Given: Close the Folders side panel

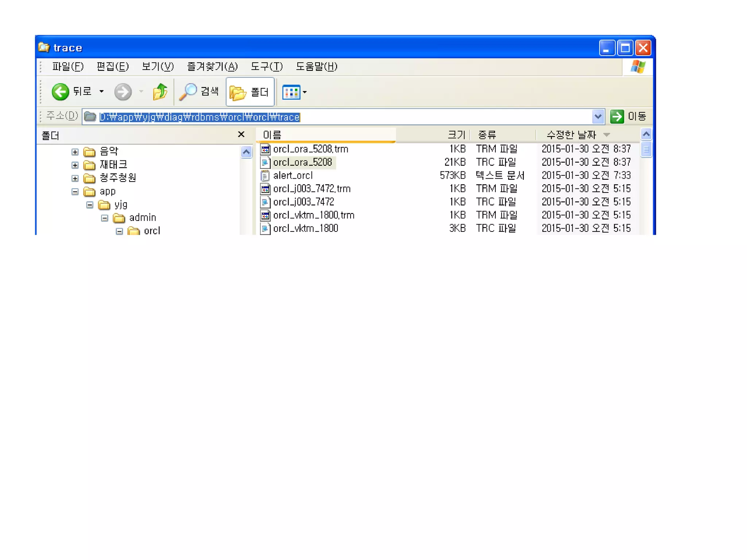Looking at the screenshot, I should (x=241, y=135).
